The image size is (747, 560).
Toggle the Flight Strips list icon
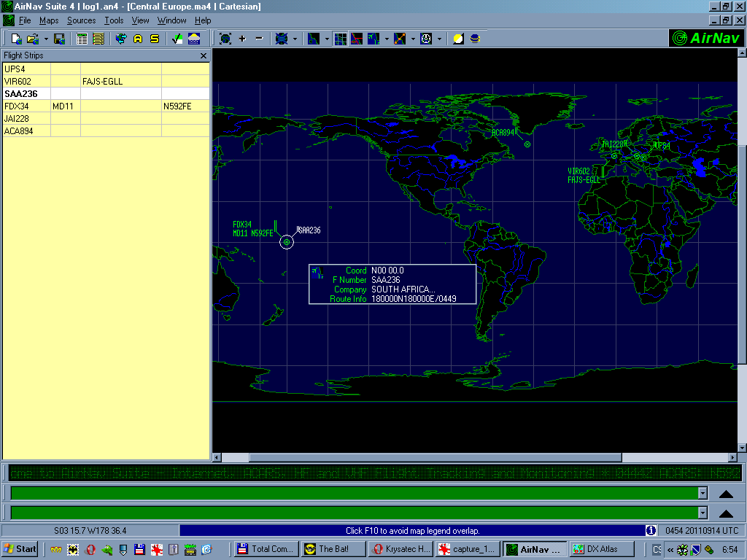pos(98,39)
